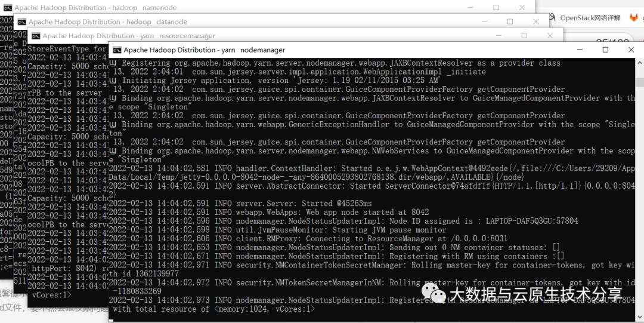Image resolution: width=644 pixels, height=323 pixels.
Task: Click the 'Registering with RM using containers' line
Action: (336, 256)
